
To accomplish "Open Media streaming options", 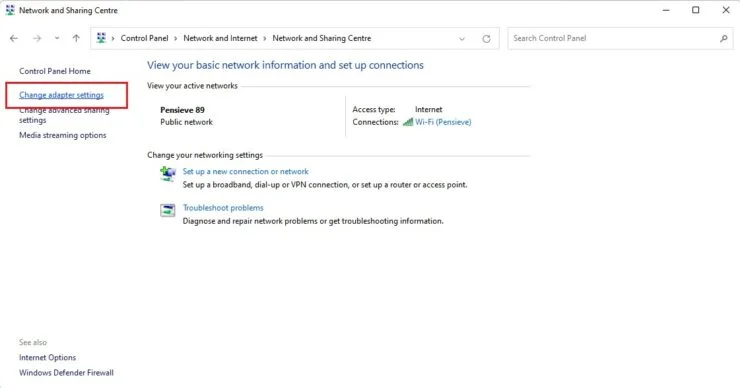I will [63, 135].
